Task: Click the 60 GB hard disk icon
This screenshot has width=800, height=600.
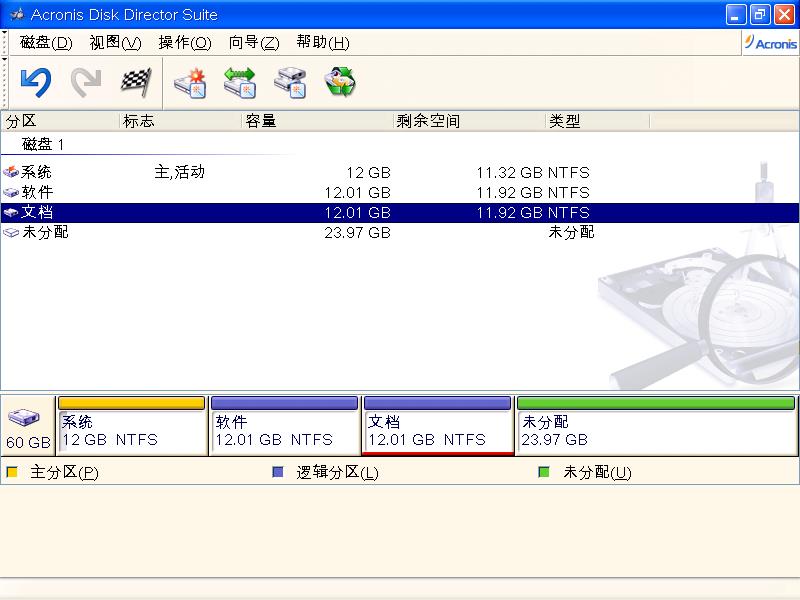Action: (23, 417)
